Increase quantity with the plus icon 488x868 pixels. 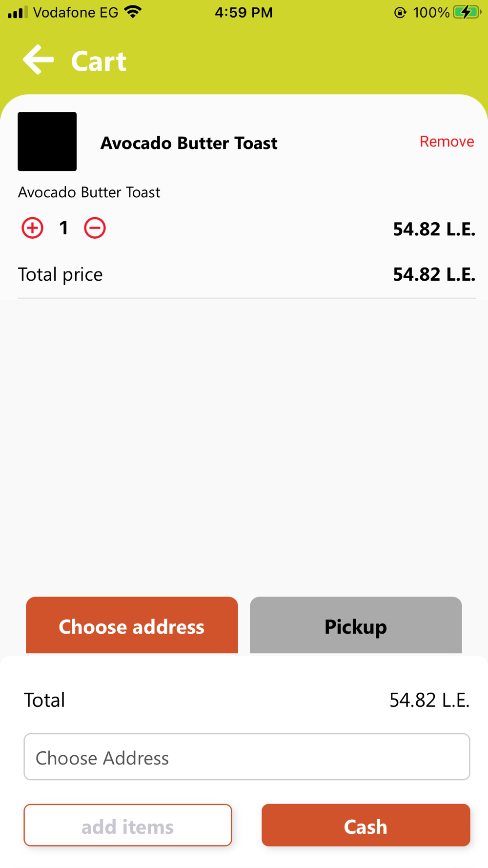point(32,228)
